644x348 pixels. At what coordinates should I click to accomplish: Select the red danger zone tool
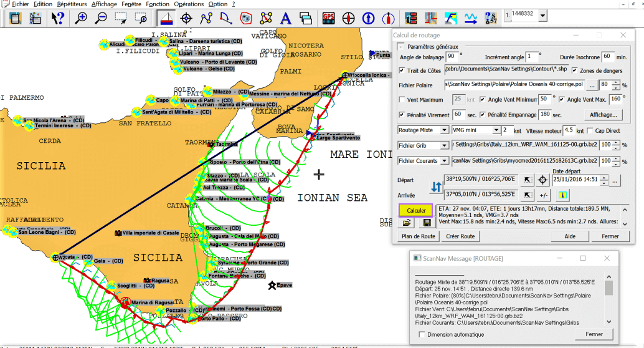click(246, 18)
